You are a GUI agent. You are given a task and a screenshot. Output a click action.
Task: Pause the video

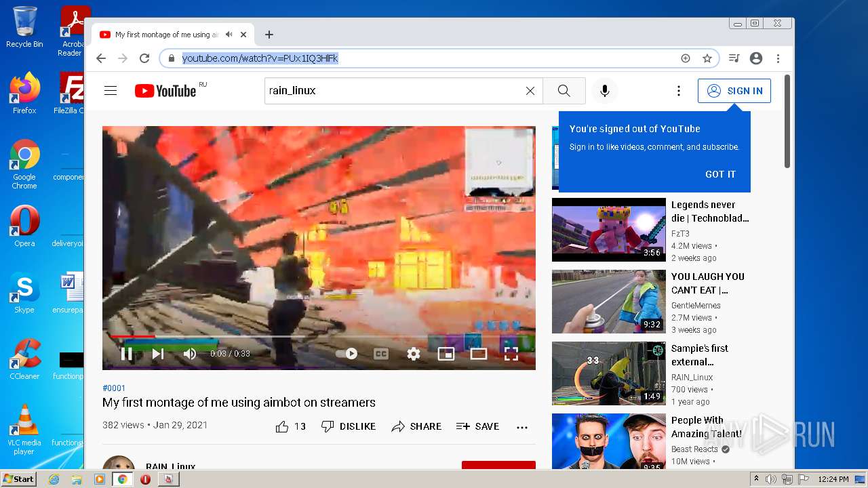pyautogui.click(x=126, y=353)
